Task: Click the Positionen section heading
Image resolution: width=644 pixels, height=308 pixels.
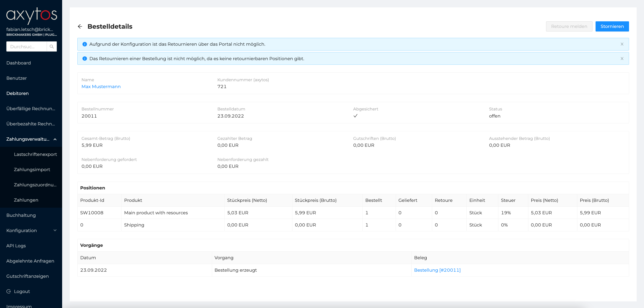Action: 93,188
